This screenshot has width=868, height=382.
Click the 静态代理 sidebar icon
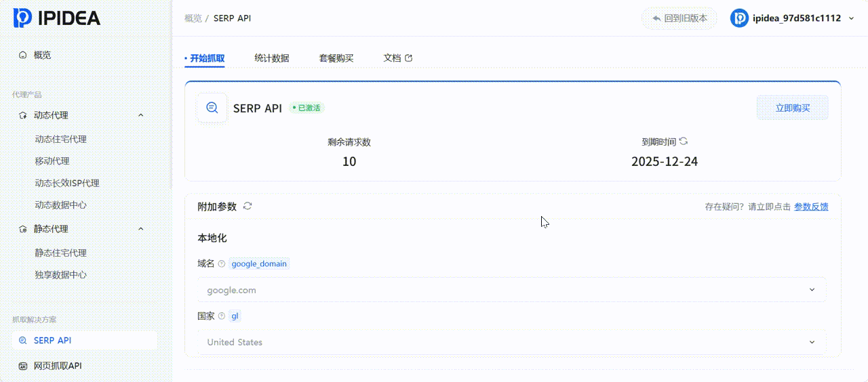[23, 229]
